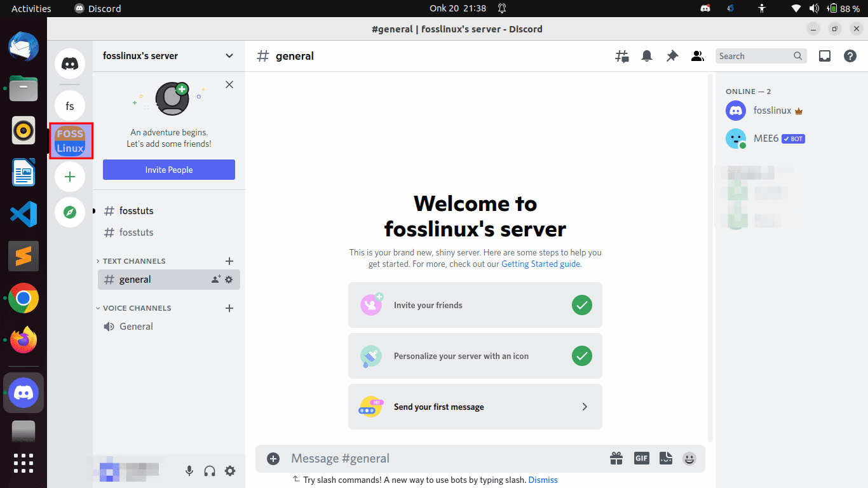
Task: Open fosslinux's server dropdown menu
Action: pyautogui.click(x=168, y=56)
